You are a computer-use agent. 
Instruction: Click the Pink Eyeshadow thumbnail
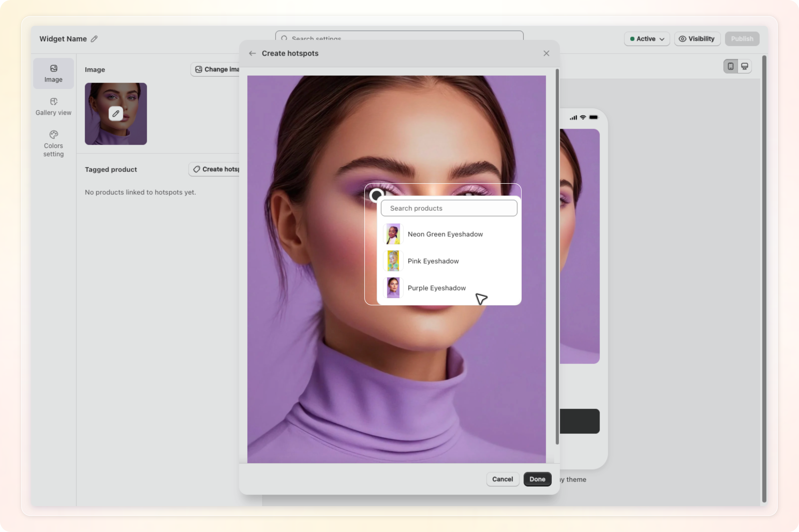coord(393,261)
